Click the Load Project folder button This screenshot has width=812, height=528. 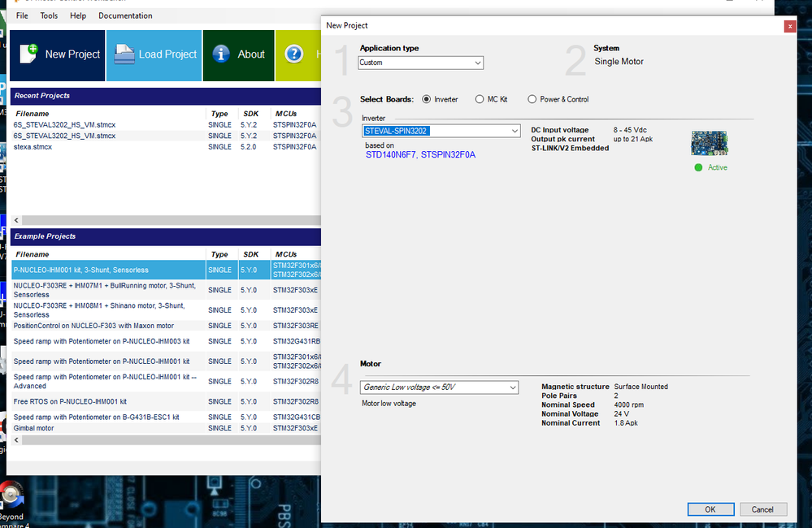pos(154,55)
